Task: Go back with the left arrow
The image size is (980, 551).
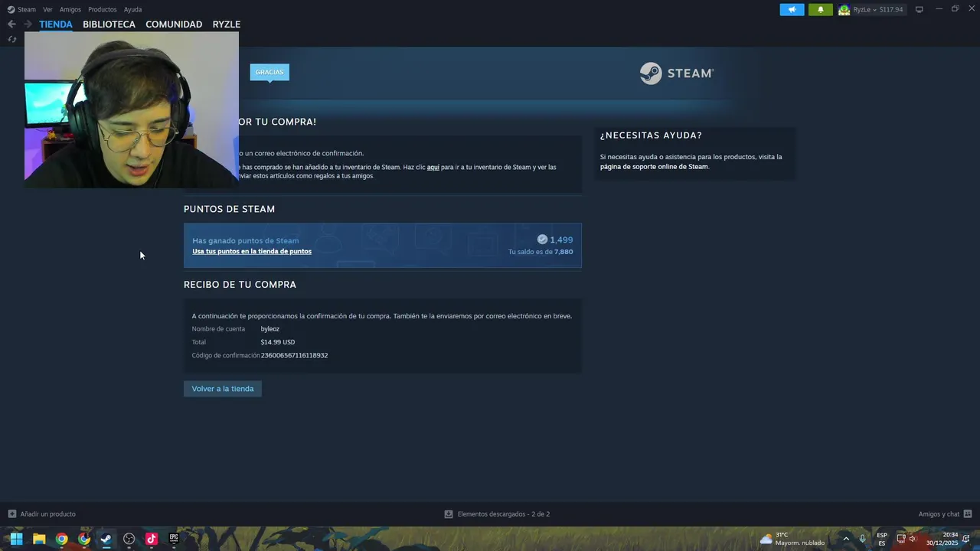Action: coord(11,24)
